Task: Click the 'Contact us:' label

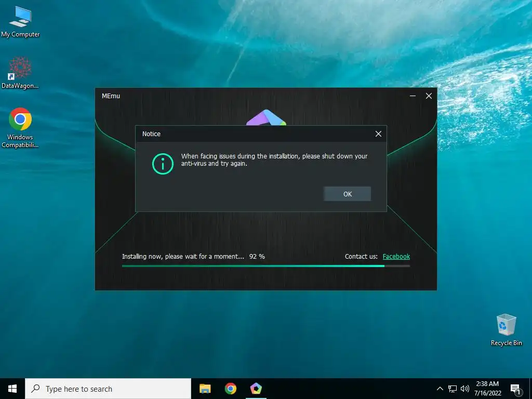Action: [361, 257]
